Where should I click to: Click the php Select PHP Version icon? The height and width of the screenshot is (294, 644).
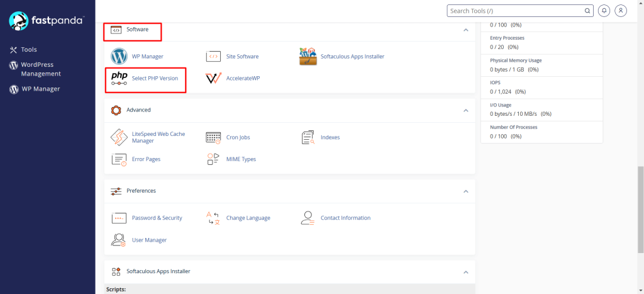click(x=119, y=78)
